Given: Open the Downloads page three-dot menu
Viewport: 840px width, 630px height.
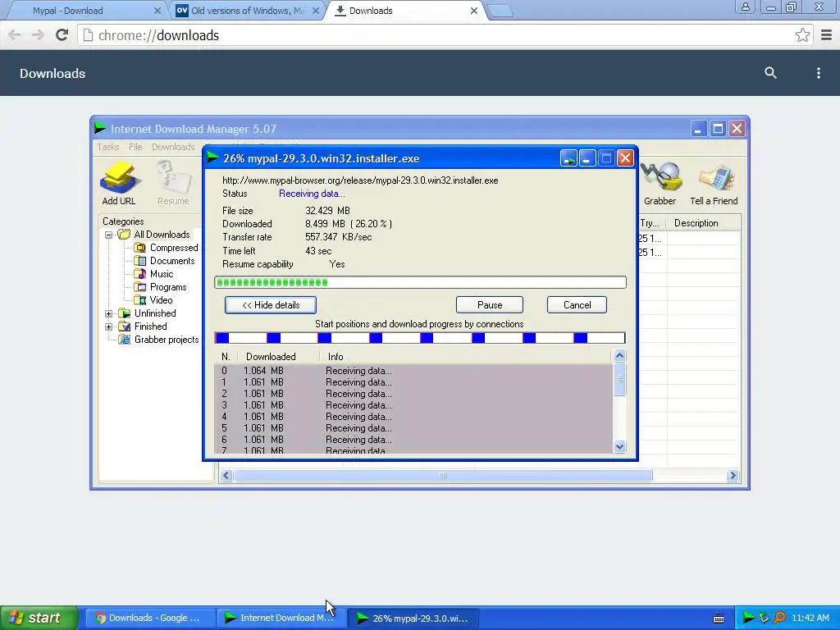Looking at the screenshot, I should (819, 73).
